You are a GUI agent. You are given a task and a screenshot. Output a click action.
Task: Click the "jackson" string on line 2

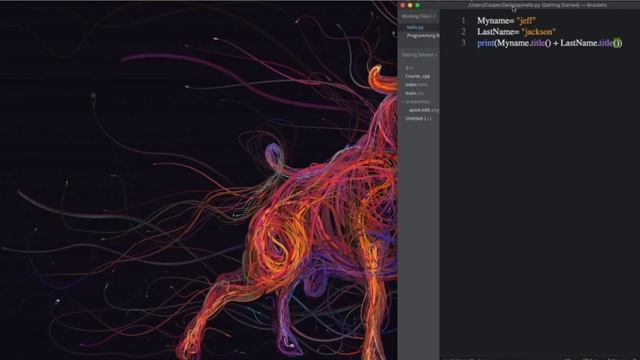(x=538, y=32)
